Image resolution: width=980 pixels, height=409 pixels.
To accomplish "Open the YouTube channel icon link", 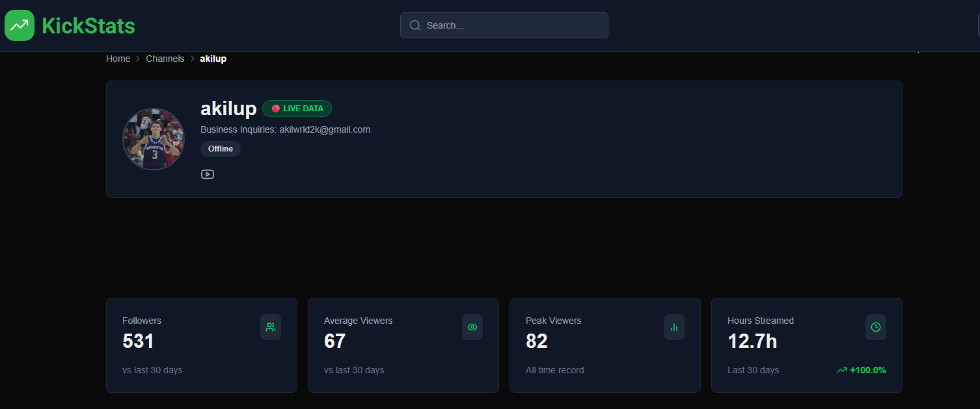I will (x=208, y=174).
